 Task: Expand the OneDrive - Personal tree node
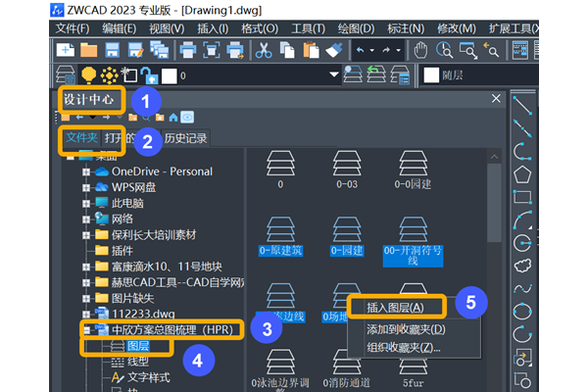point(86,171)
